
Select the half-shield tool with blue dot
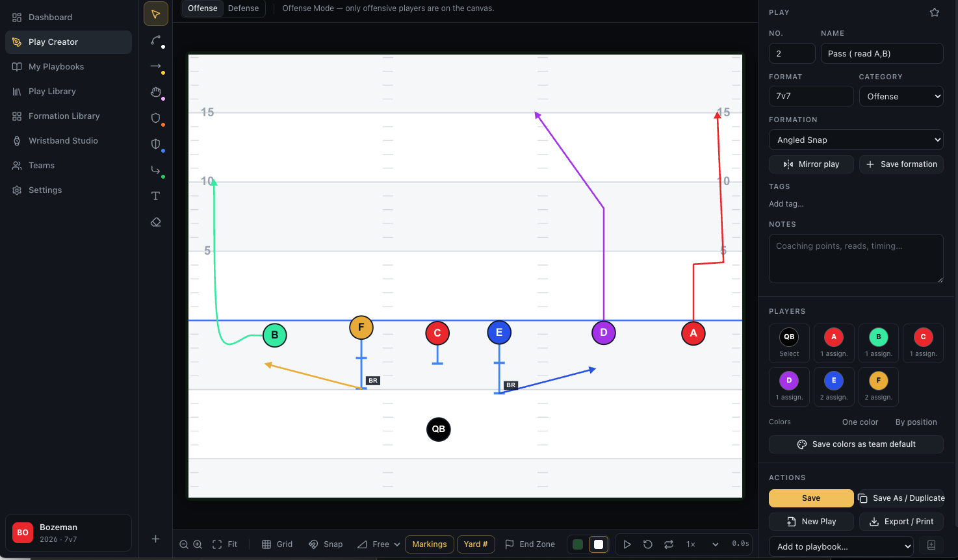pyautogui.click(x=156, y=144)
